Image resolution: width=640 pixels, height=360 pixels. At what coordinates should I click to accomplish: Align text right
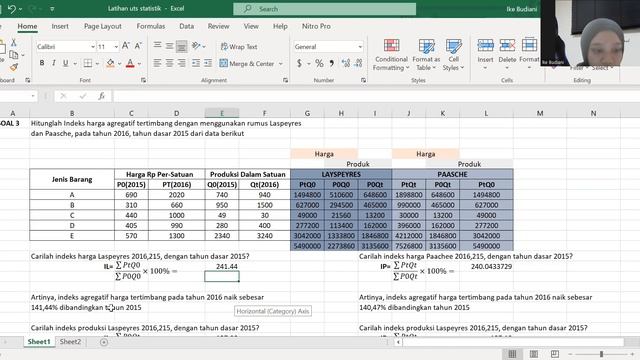tap(182, 63)
